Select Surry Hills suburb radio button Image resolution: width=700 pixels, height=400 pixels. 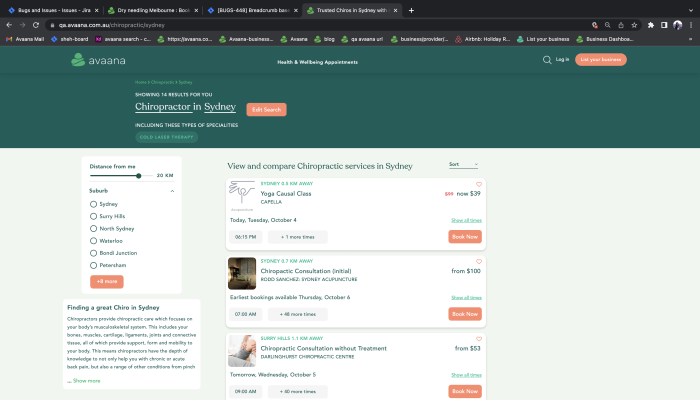[x=93, y=216]
